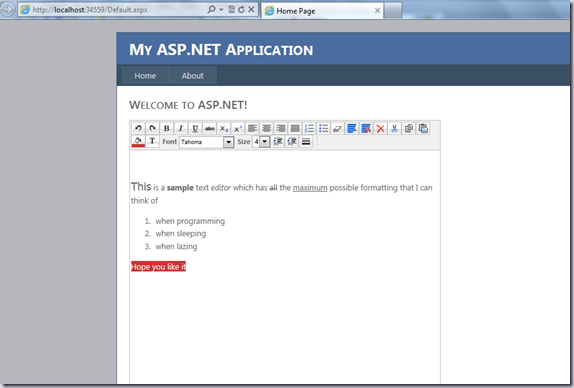The width and height of the screenshot is (574, 388).
Task: Click the decrease indent icon
Action: (x=278, y=141)
